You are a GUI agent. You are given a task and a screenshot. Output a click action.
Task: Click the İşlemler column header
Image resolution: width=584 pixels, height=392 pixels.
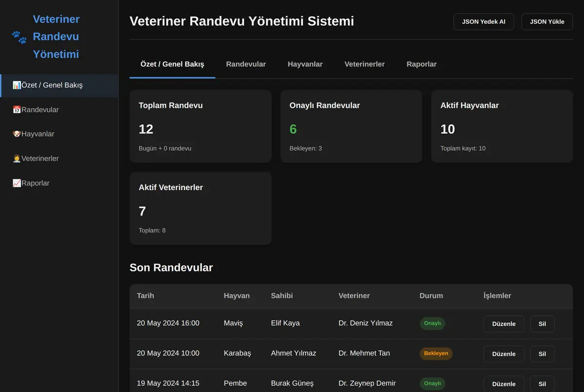pos(497,296)
